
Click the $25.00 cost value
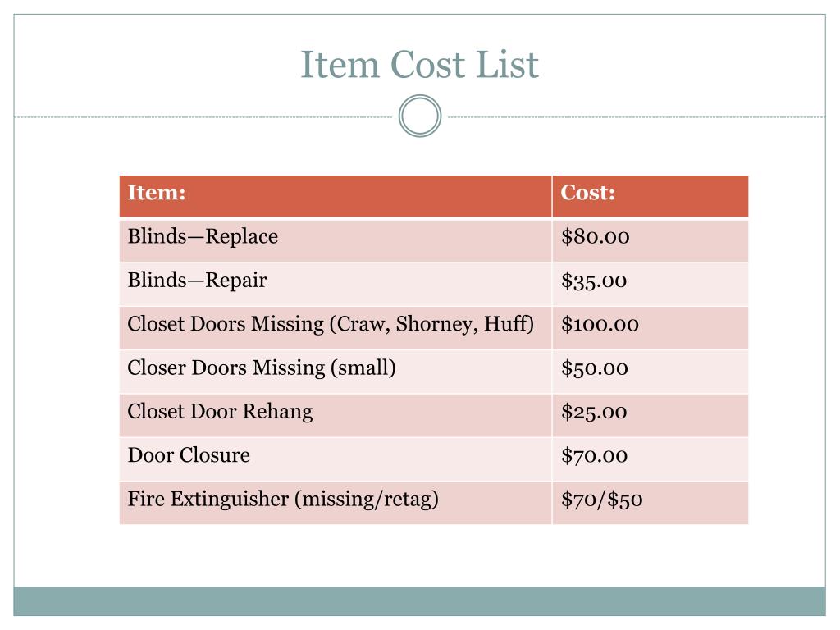594,412
